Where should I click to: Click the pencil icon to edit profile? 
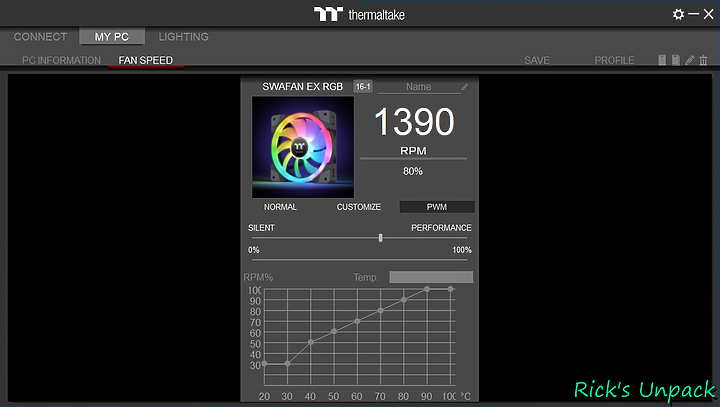(x=689, y=60)
